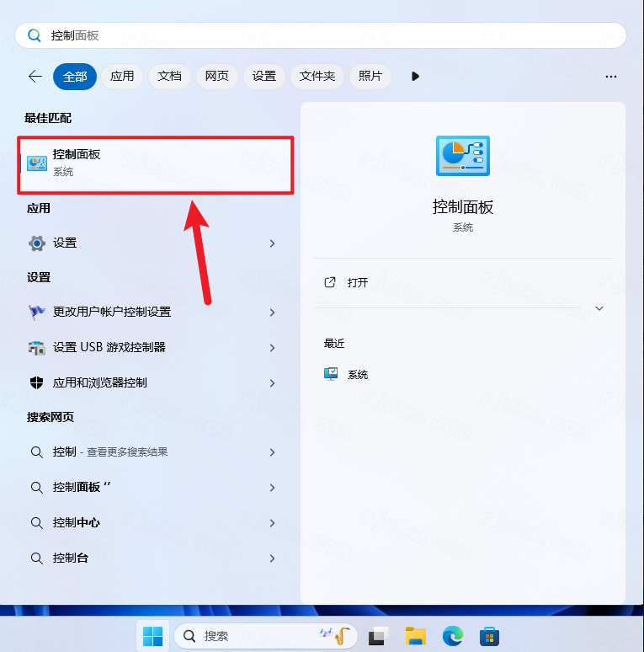Expand more actions chevron in preview pane
This screenshot has width=644, height=652.
599,308
